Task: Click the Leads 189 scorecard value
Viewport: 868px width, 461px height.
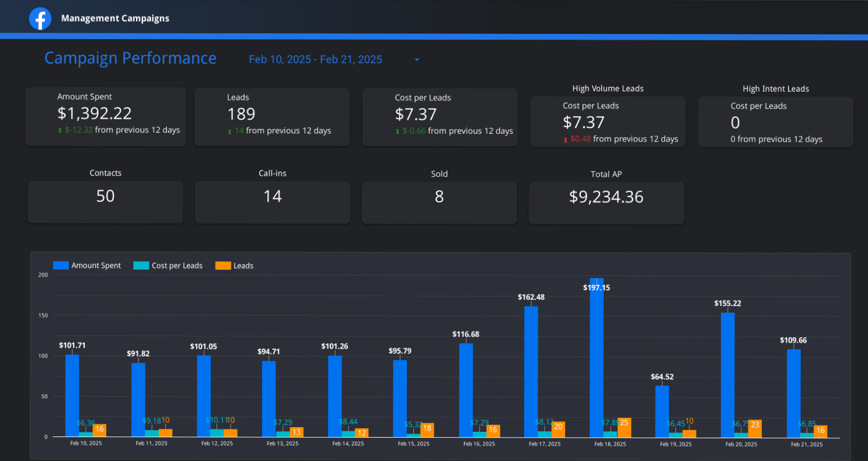Action: coord(241,114)
